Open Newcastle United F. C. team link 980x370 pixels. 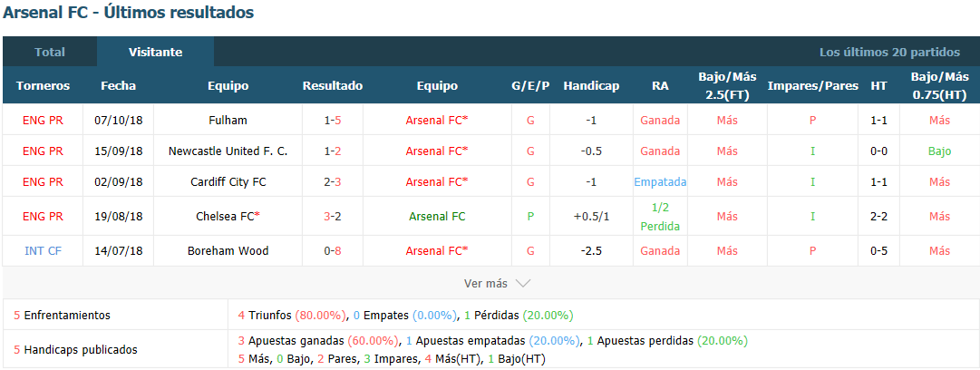[228, 151]
